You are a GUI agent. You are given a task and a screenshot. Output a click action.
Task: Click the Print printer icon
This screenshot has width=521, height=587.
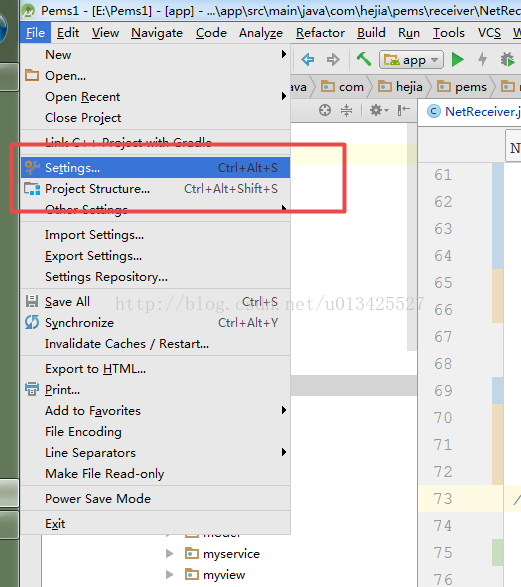(x=32, y=389)
